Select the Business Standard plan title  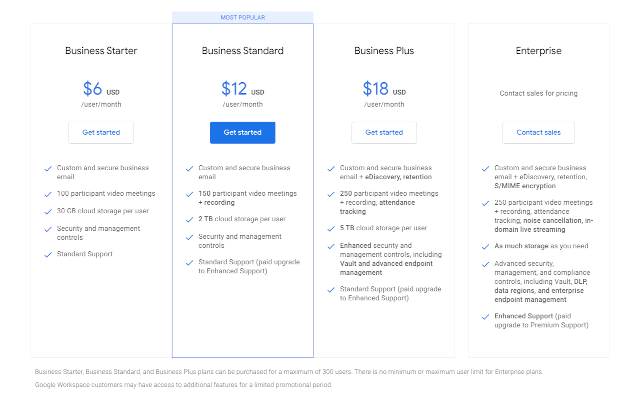[x=243, y=51]
